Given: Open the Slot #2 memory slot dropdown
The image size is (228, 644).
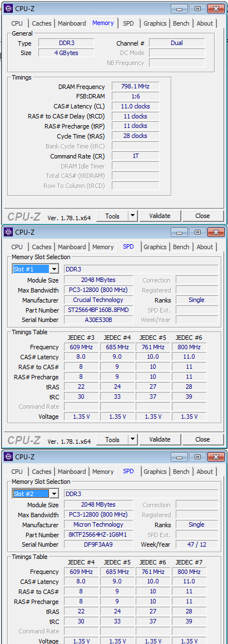Looking at the screenshot, I should 54,494.
